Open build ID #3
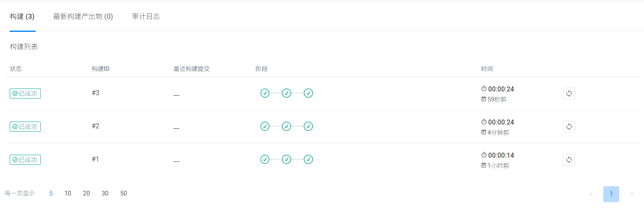 pos(96,93)
